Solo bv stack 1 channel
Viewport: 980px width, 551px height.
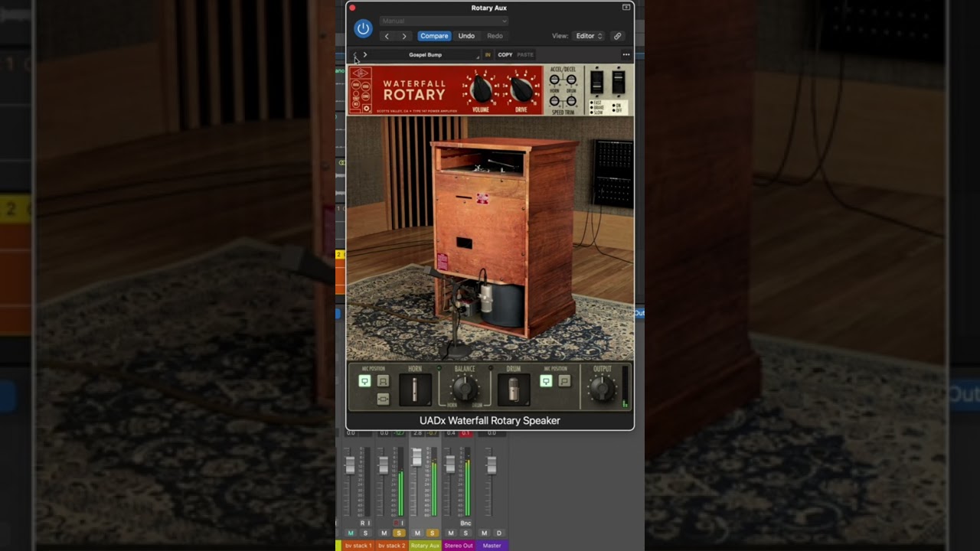coord(365,533)
